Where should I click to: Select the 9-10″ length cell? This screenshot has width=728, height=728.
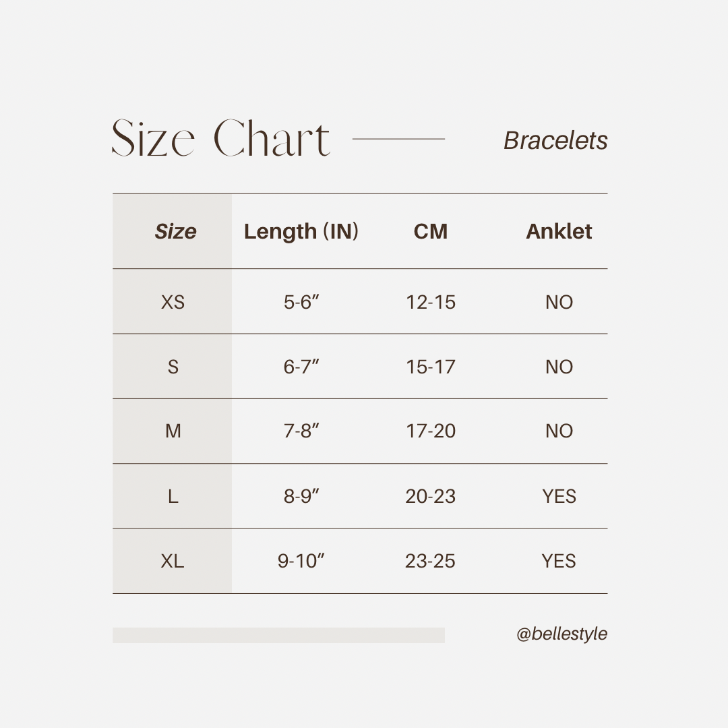pyautogui.click(x=301, y=561)
